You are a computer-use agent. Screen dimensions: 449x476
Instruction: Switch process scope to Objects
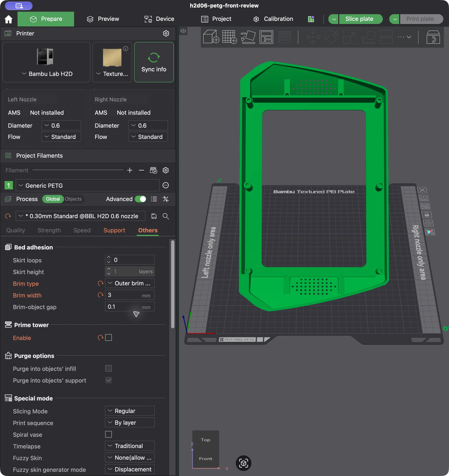(73, 199)
